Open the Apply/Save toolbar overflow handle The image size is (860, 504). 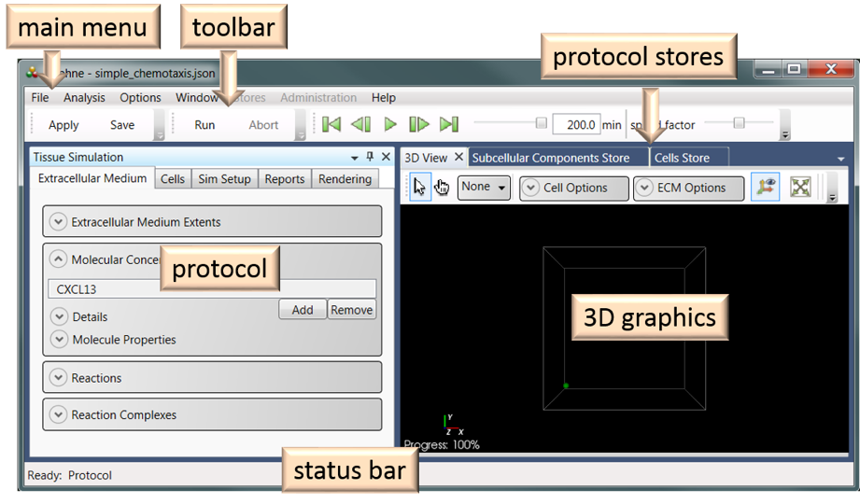[x=159, y=125]
